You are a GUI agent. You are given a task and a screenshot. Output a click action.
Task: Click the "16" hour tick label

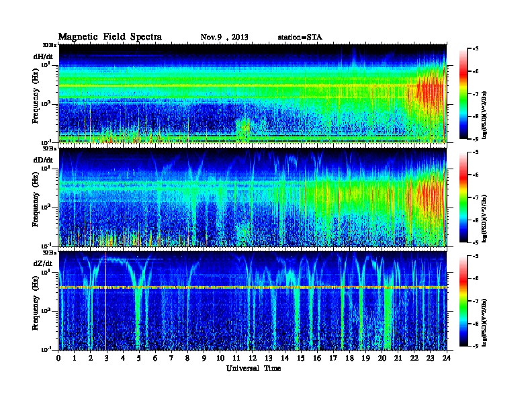pyautogui.click(x=317, y=358)
